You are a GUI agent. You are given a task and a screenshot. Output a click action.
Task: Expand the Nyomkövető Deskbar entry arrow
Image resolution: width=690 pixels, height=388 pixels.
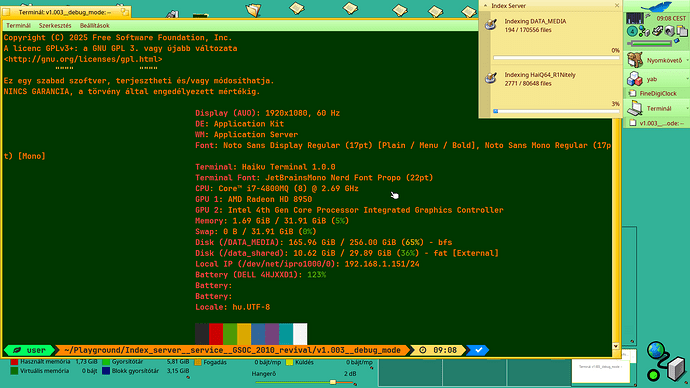687,60
